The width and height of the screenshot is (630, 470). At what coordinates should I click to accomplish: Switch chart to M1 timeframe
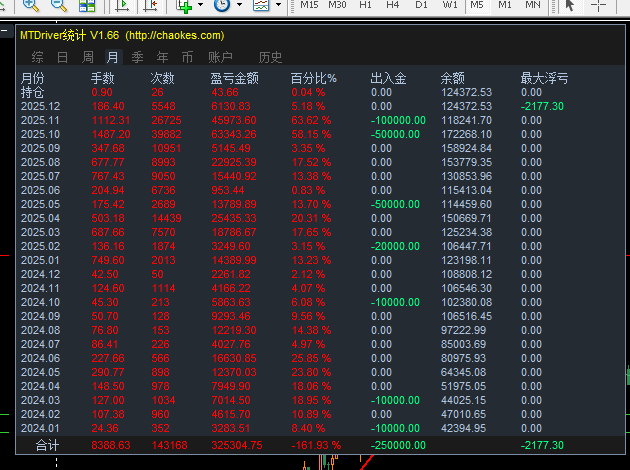coord(505,5)
